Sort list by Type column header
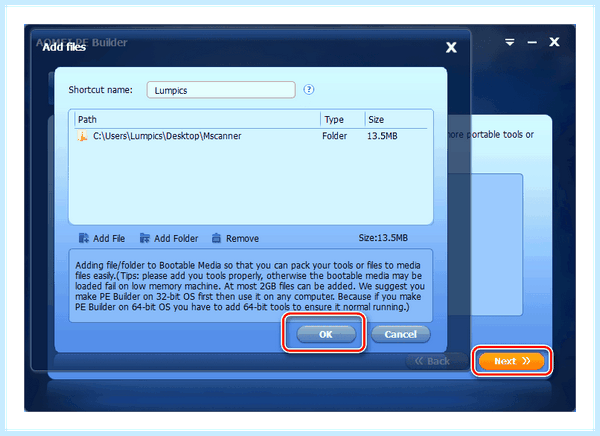Viewport: 600px width, 436px height. [342, 119]
